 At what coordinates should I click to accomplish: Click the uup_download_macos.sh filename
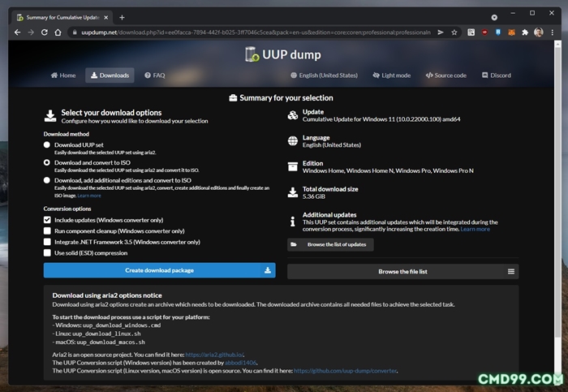tap(111, 342)
